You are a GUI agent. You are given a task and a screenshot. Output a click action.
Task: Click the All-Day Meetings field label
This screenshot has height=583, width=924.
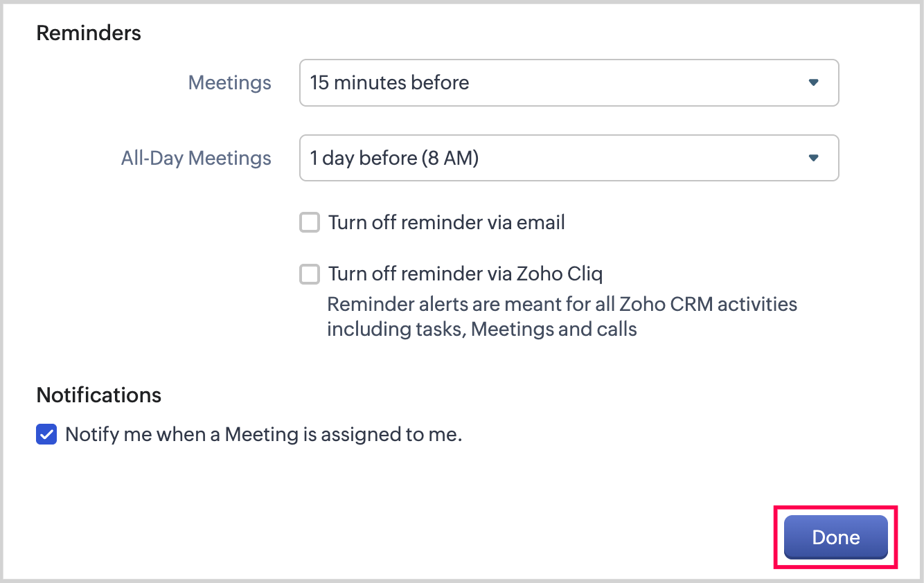pyautogui.click(x=196, y=159)
